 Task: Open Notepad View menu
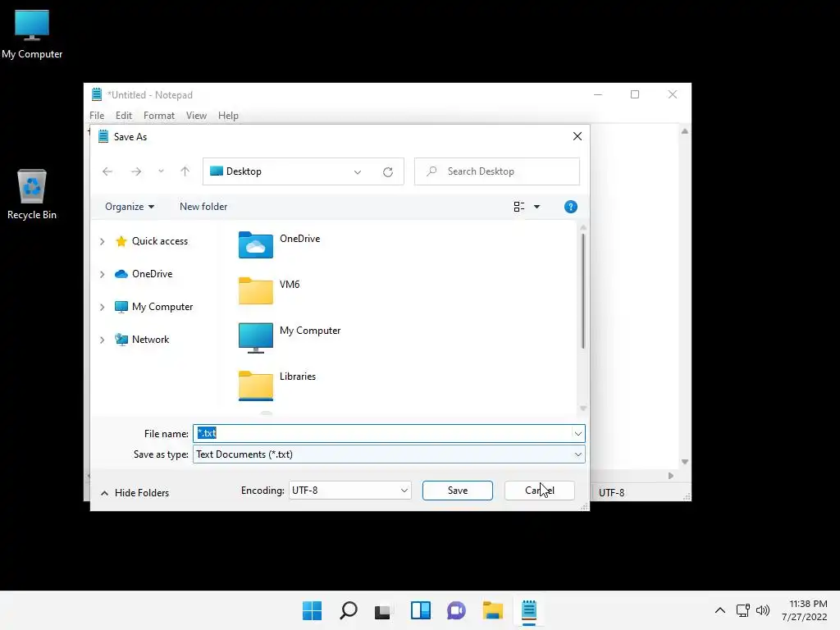[196, 116]
